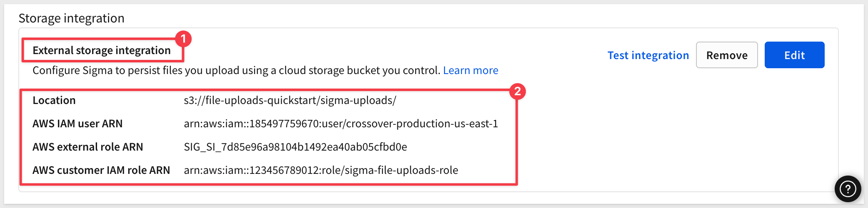
Task: Click the Storage integration section title
Action: tap(72, 18)
